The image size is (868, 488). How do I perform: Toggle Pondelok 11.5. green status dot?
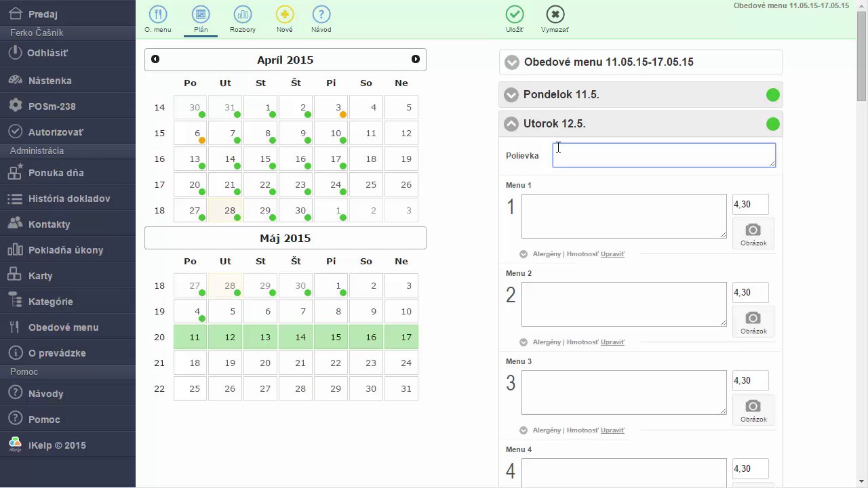tap(772, 95)
